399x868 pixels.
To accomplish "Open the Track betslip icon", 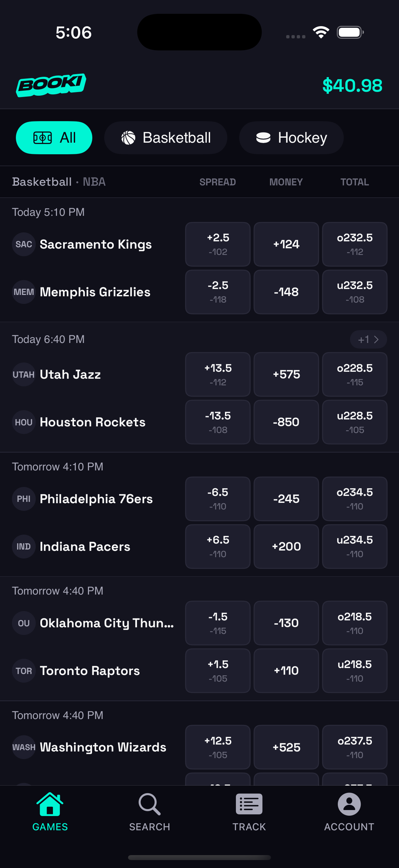I will pyautogui.click(x=249, y=804).
